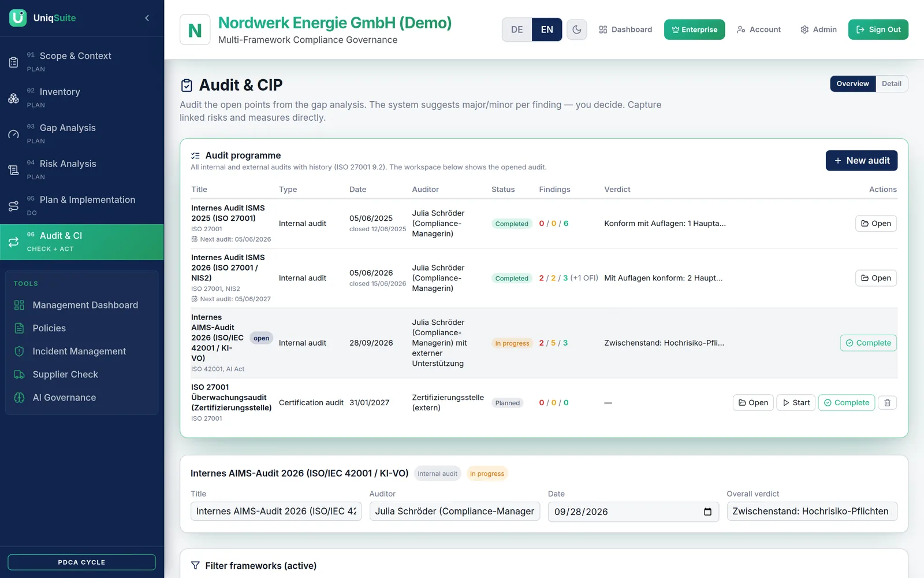Screen dimensions: 924x578
Task: Click the Incident Management shield icon
Action: tap(19, 351)
